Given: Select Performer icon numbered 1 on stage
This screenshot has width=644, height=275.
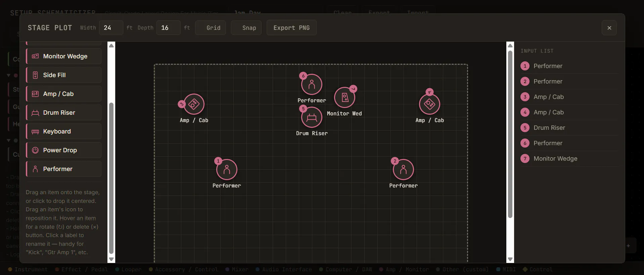Looking at the screenshot, I should coord(227,169).
